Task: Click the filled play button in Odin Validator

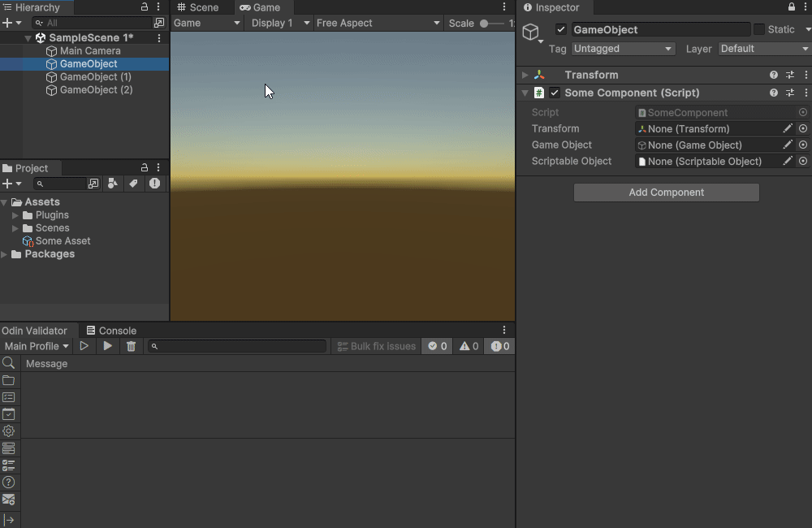Action: [x=108, y=345]
